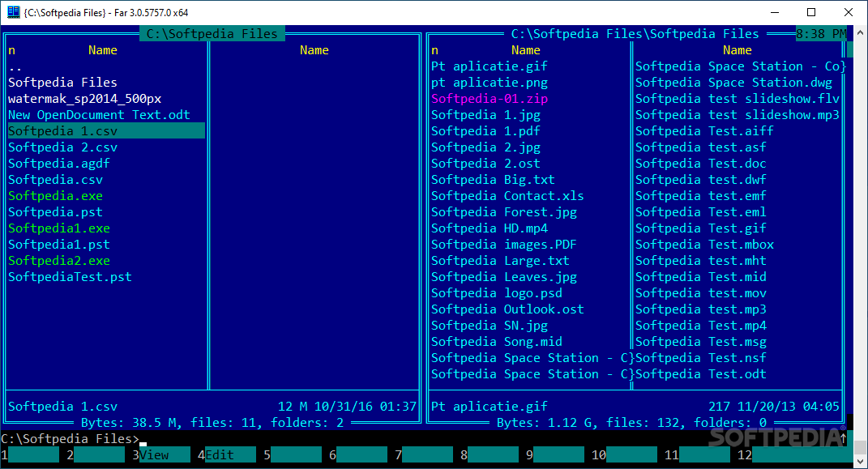Select 'Softpedia Test.odt' in right panel
The height and width of the screenshot is (469, 868).
coord(701,374)
